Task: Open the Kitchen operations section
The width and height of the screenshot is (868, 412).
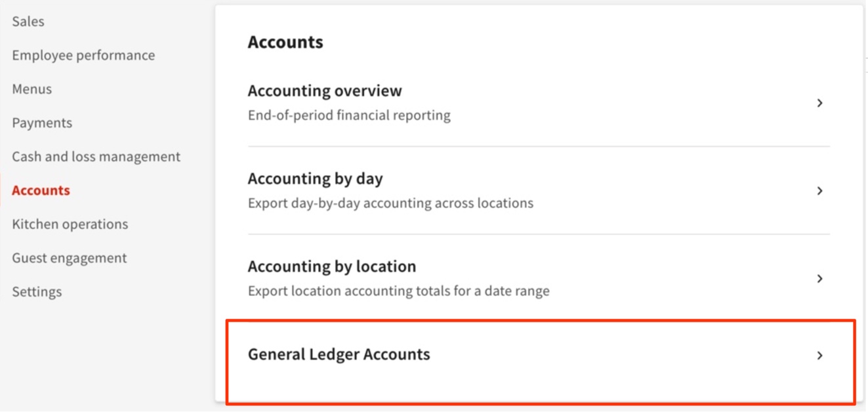Action: 69,224
